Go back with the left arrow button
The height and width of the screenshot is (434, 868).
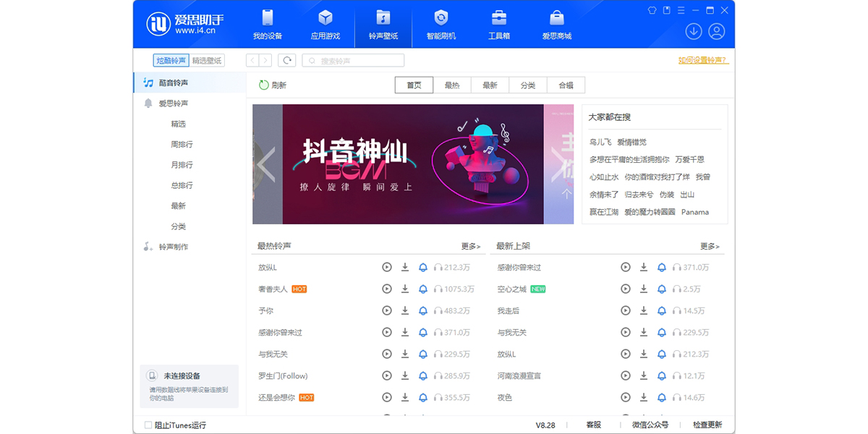(252, 61)
